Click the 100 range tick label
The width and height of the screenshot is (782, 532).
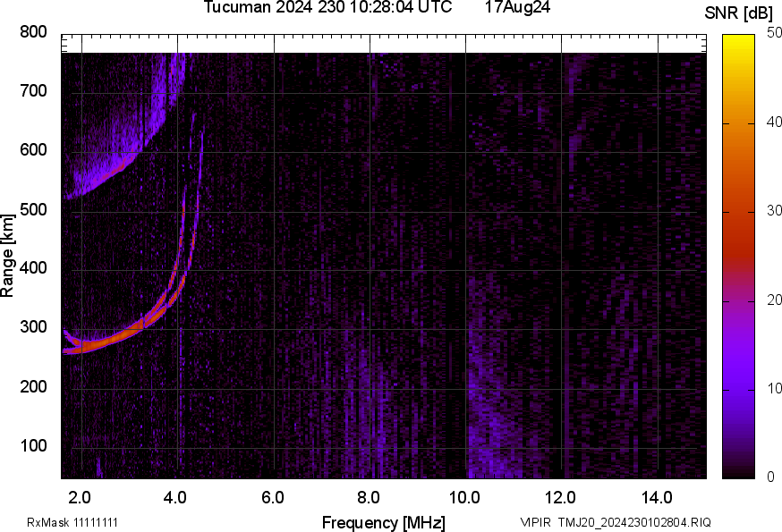33,446
